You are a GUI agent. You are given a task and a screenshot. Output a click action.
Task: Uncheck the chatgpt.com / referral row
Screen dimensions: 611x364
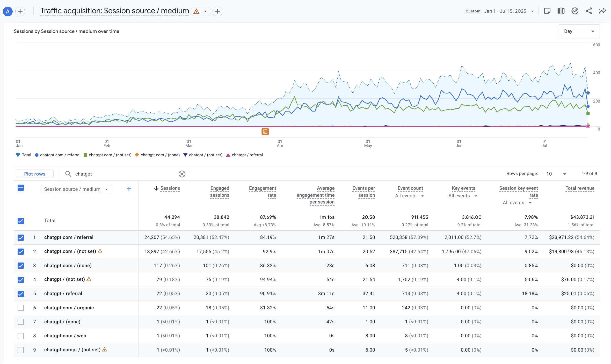(x=21, y=237)
